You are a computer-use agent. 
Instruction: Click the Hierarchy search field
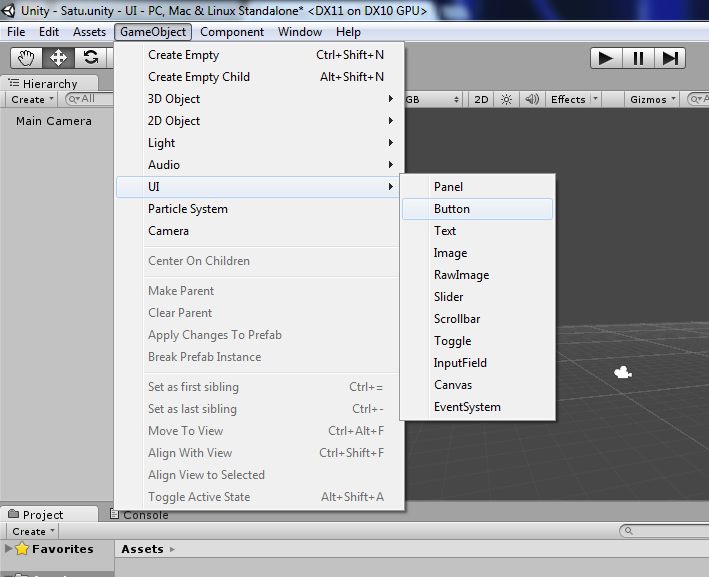[x=89, y=99]
